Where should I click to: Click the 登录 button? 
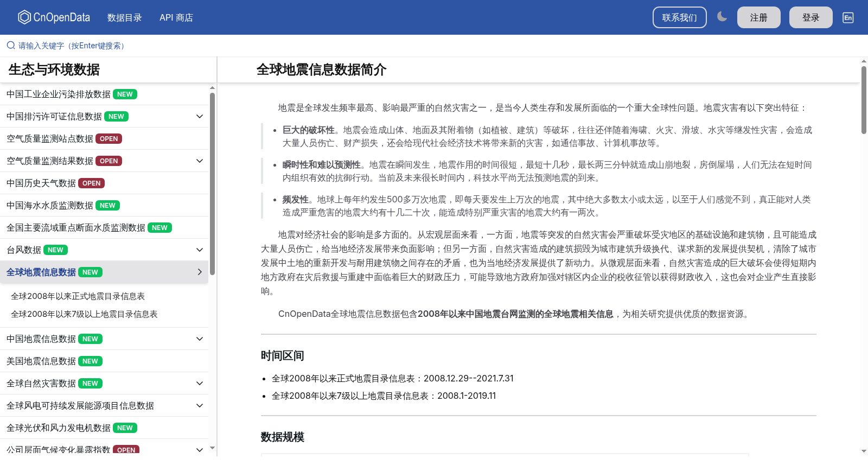[810, 17]
